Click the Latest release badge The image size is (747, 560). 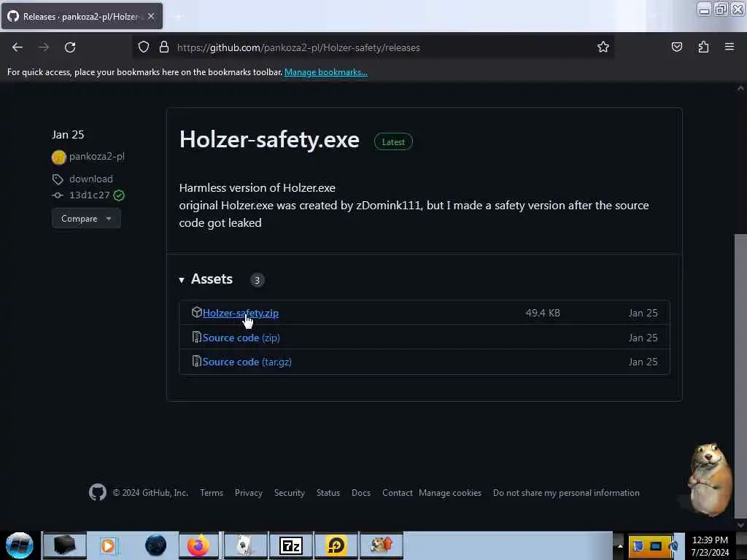[393, 142]
